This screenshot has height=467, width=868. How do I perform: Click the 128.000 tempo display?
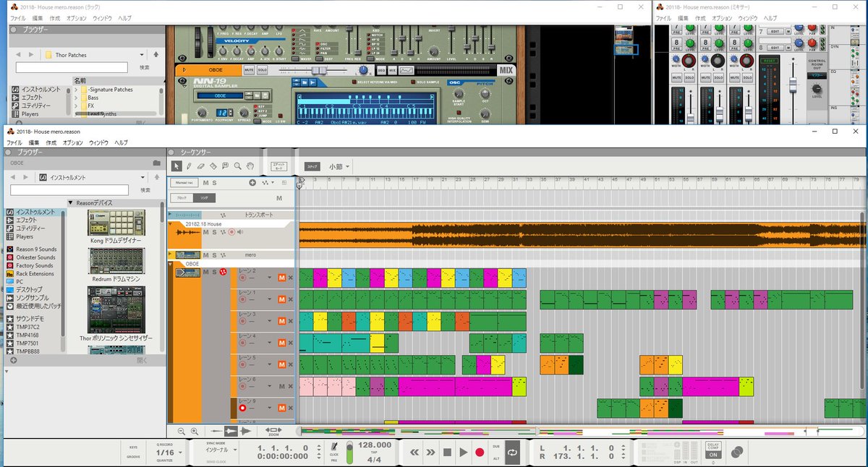[374, 445]
